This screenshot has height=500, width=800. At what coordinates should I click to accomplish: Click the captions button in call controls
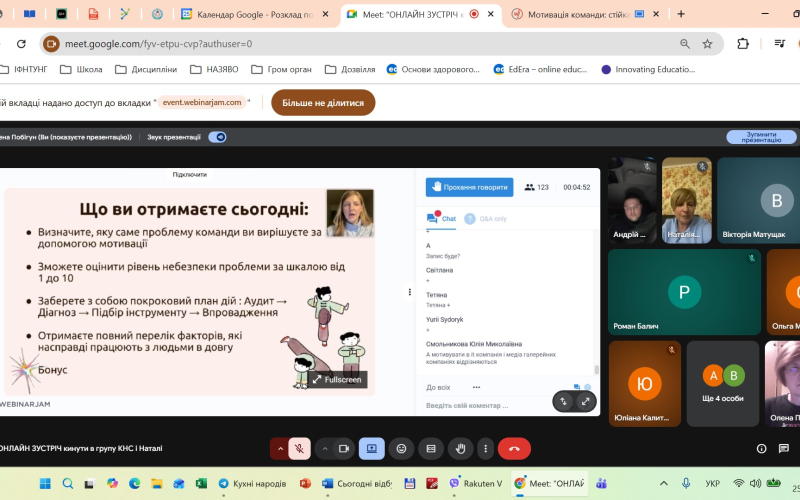point(430,449)
